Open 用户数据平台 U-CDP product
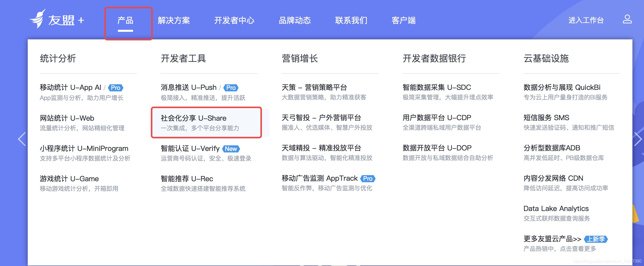Screen dimensions: 644x266 [437, 118]
